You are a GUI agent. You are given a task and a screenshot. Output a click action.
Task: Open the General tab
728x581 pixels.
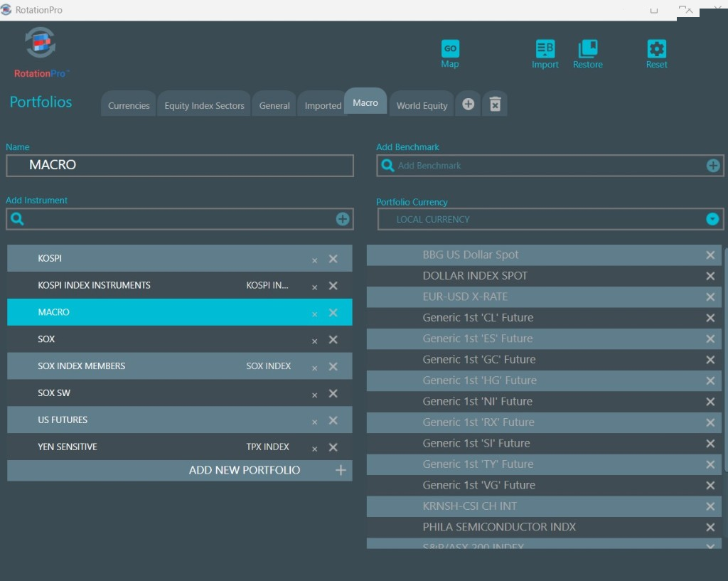click(274, 105)
